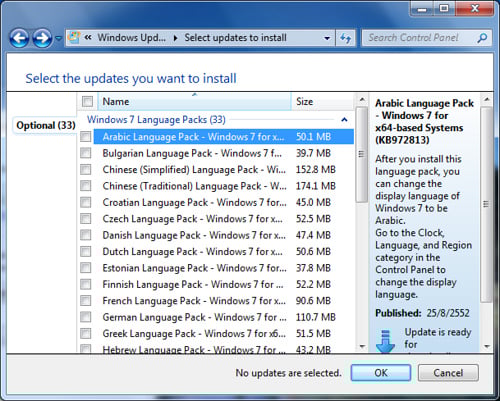The image size is (500, 401).
Task: Check the Danish Language Pack checkbox
Action: click(x=85, y=235)
